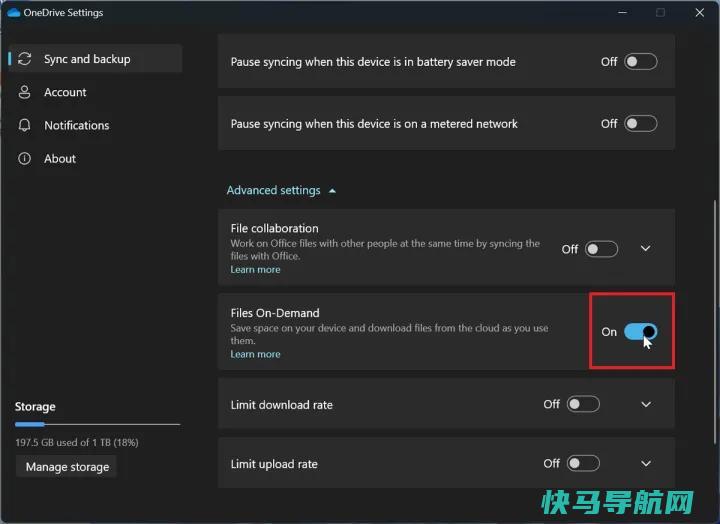Open the About section
720x524 pixels.
(x=96, y=158)
